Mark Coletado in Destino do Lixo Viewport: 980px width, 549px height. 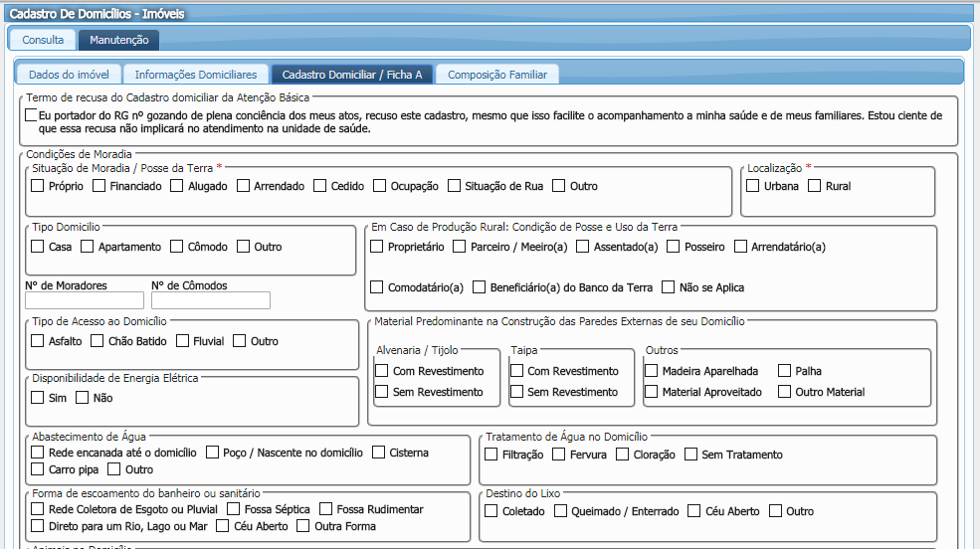[x=491, y=511]
